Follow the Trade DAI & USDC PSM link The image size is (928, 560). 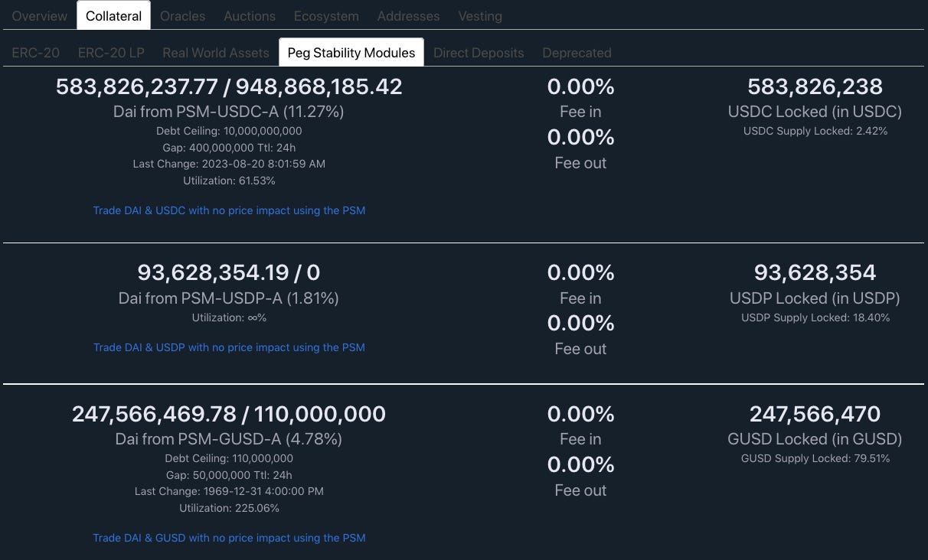pyautogui.click(x=229, y=210)
